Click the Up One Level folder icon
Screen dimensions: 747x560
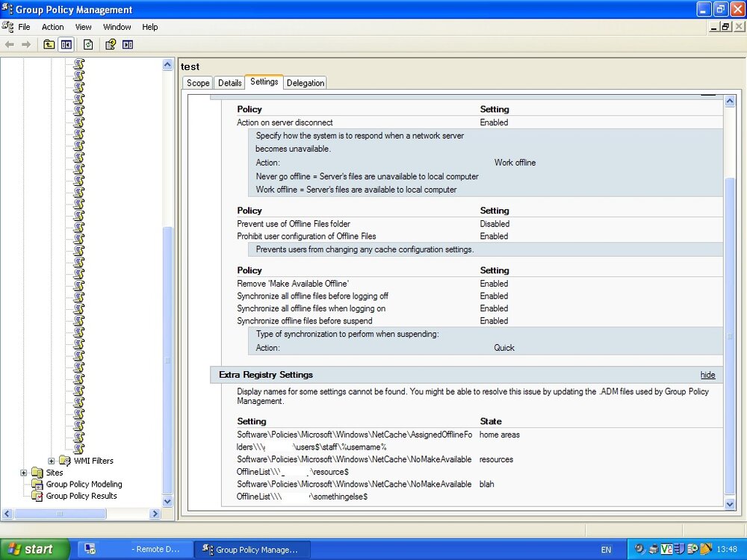click(49, 45)
